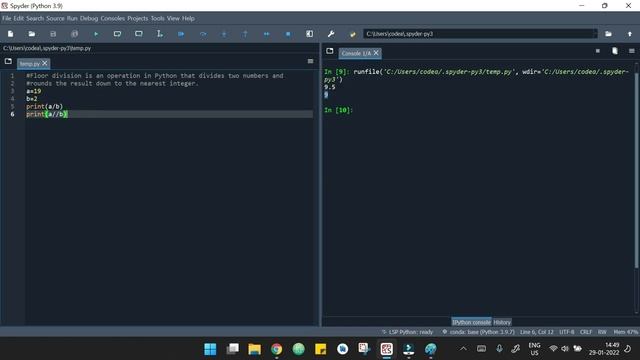Run cell and advance to next

pyautogui.click(x=139, y=34)
